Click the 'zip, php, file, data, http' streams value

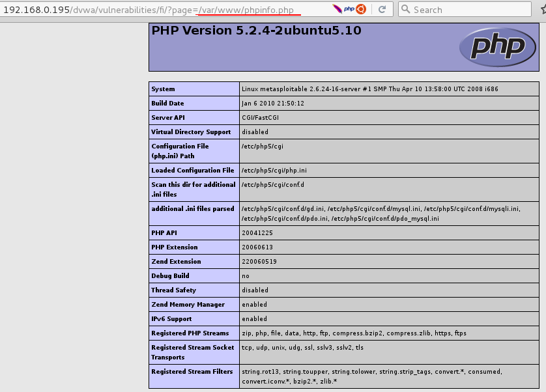pyautogui.click(x=354, y=333)
